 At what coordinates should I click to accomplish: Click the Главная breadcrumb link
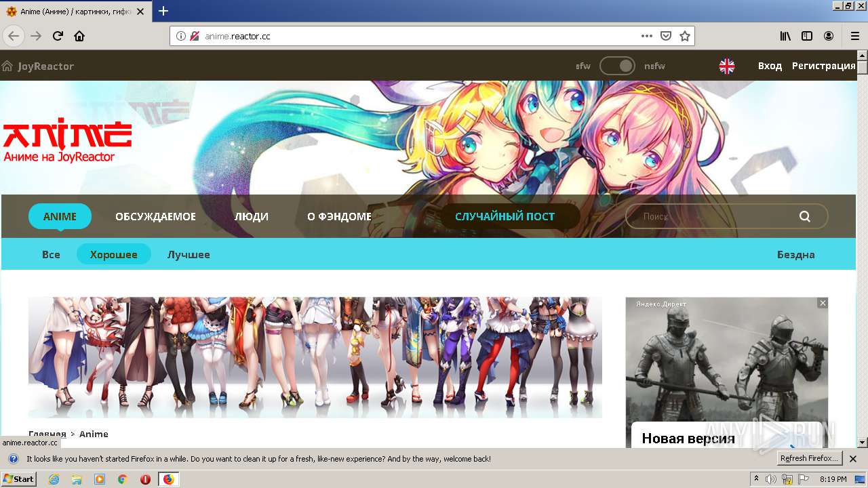coord(47,434)
